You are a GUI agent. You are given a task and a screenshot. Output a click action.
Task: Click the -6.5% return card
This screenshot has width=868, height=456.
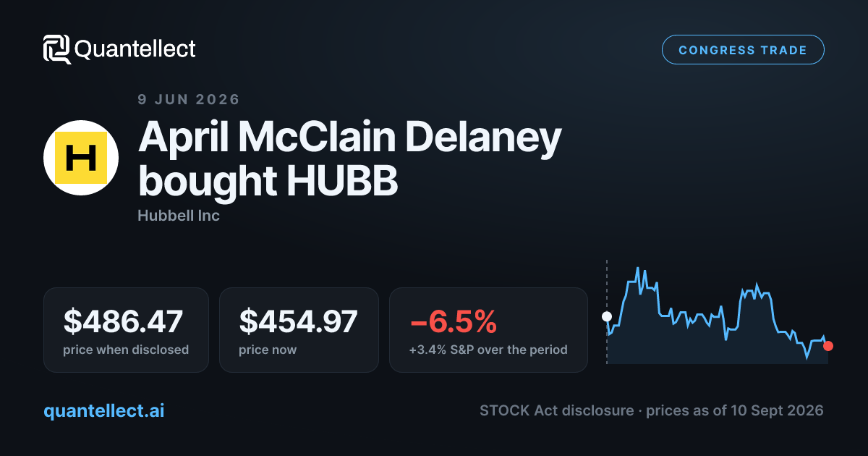(488, 330)
